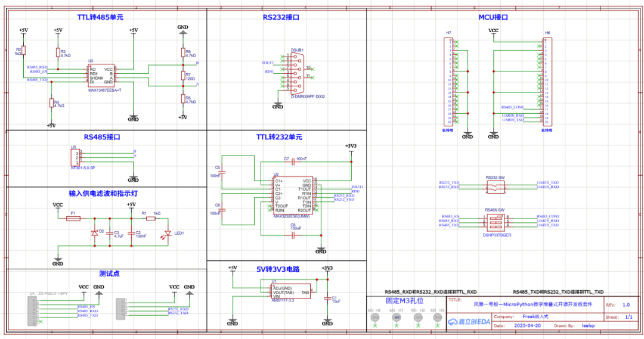Select the F1 fuse component

[x=73, y=219]
